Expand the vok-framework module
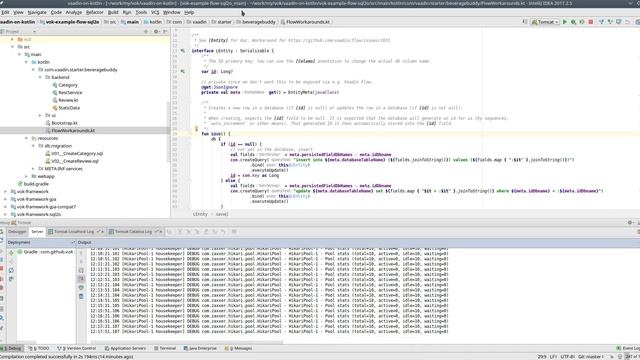The width and height of the screenshot is (640, 360). point(5,191)
